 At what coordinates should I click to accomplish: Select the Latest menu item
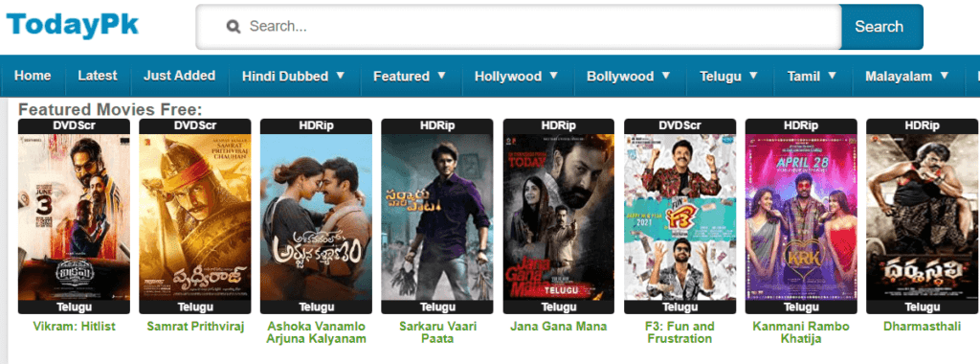pos(98,76)
